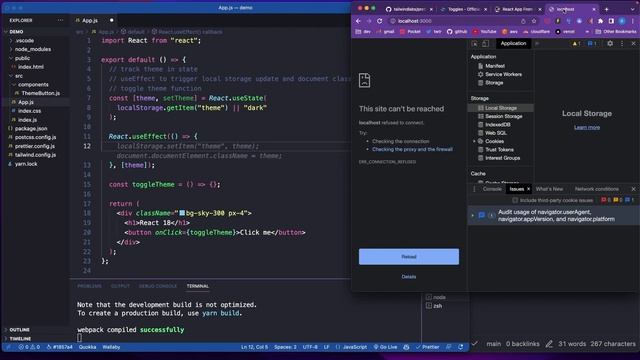Click the Wallaby status bar item
Viewport: 640px width, 360px height.
click(x=111, y=347)
